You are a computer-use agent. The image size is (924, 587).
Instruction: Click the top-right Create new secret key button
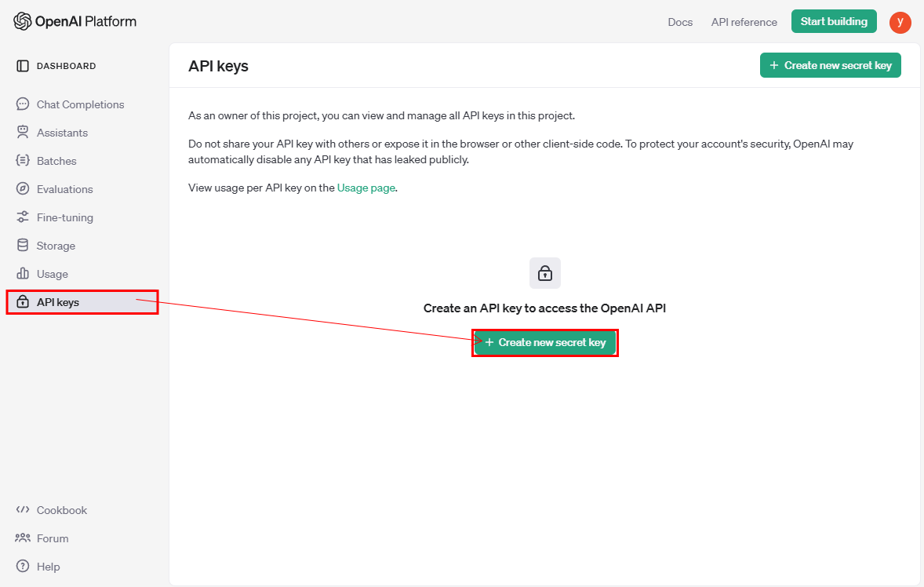[830, 65]
